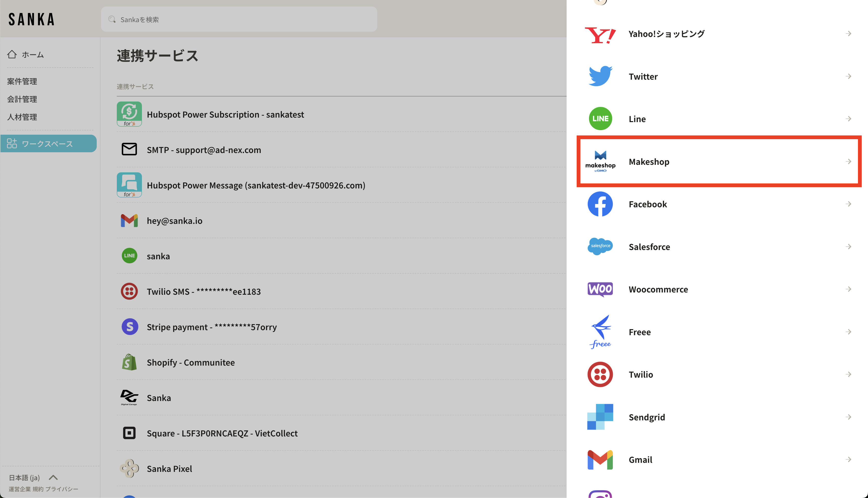Click the Twitter bird icon
Screen dimensions: 868x498
600,76
